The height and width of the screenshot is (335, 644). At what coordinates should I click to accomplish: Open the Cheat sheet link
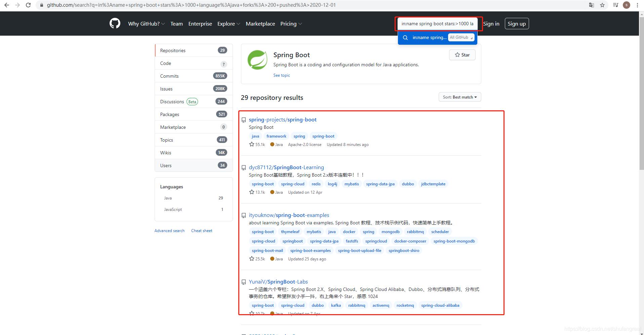coord(202,231)
